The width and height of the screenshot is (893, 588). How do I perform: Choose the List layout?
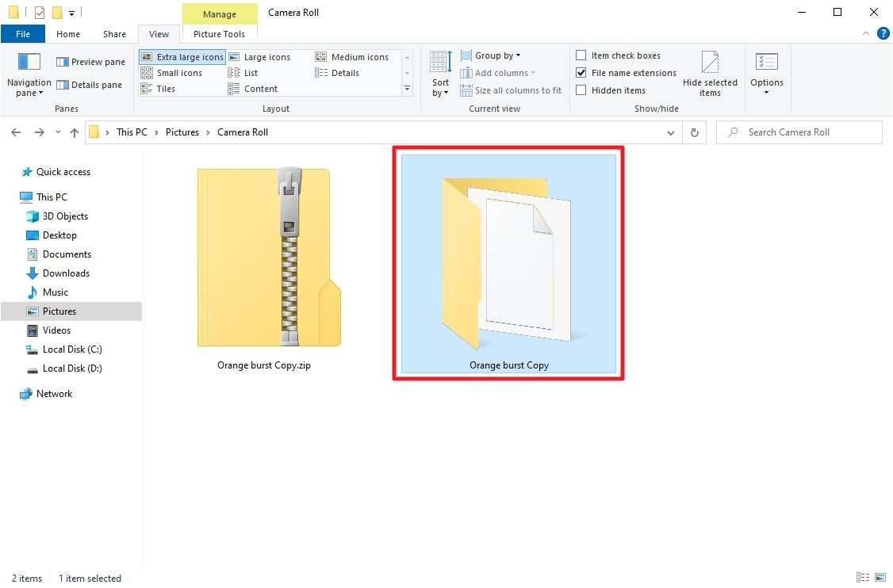[243, 73]
